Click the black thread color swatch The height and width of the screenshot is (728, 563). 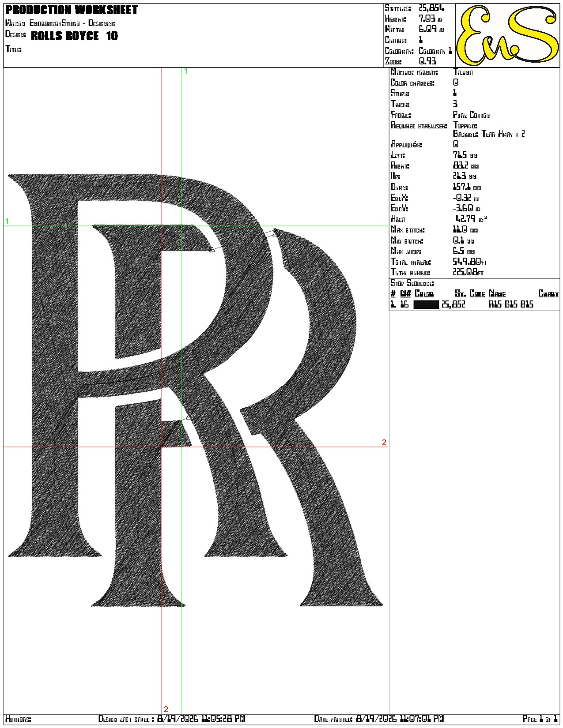pyautogui.click(x=426, y=304)
